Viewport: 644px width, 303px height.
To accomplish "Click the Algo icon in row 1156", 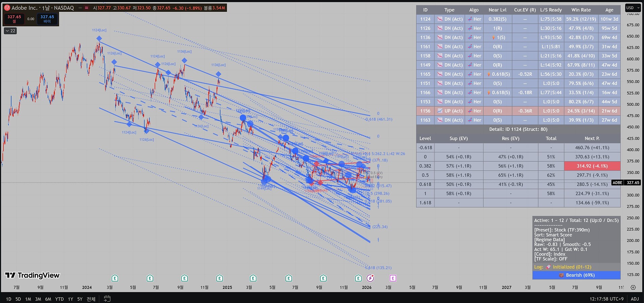I will point(470,111).
